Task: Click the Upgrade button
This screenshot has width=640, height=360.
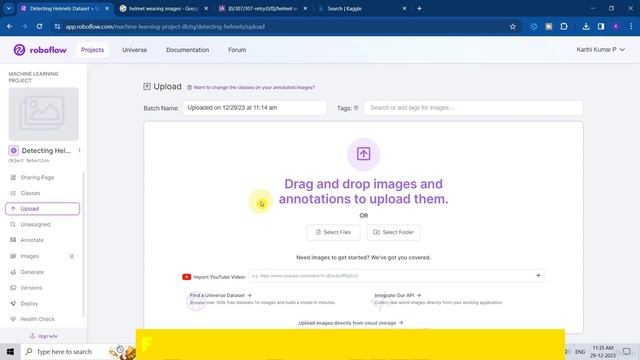Action: coord(44,336)
